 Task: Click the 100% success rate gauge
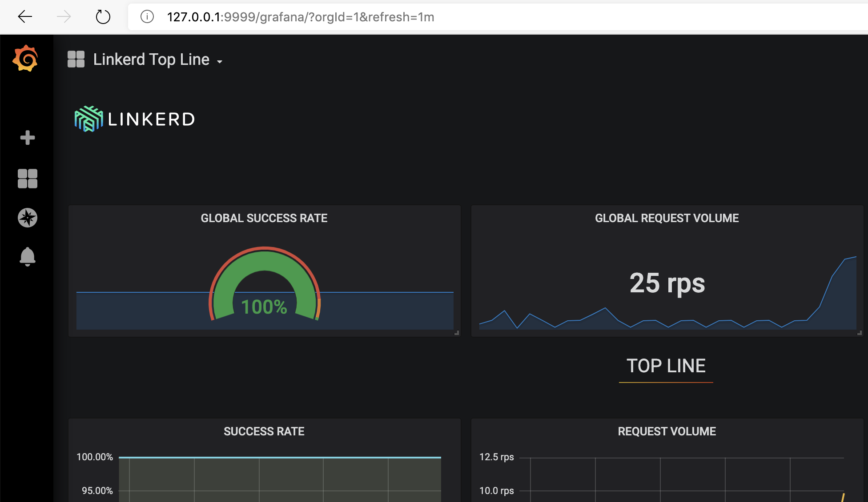point(265,283)
